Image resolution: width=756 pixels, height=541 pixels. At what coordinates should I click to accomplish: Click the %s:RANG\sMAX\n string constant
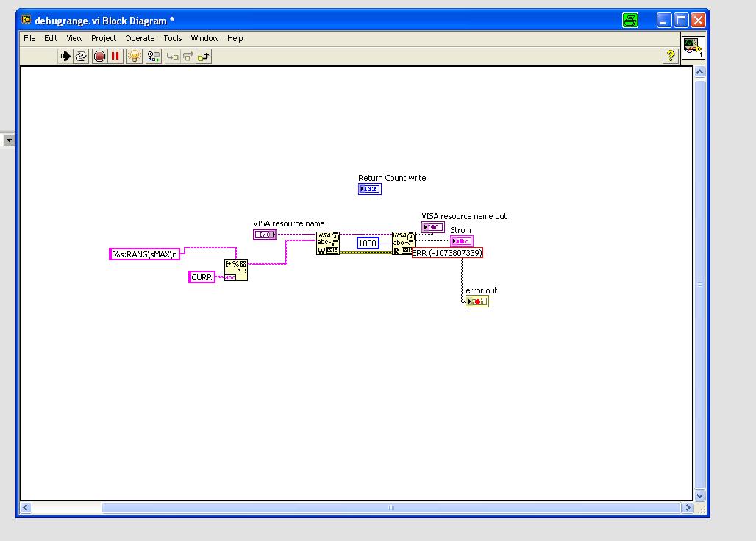pos(145,254)
